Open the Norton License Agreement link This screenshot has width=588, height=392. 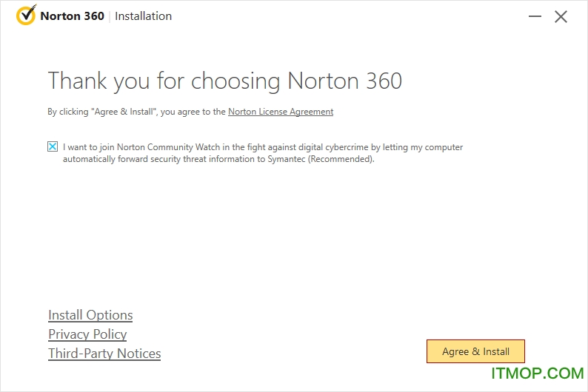click(281, 112)
